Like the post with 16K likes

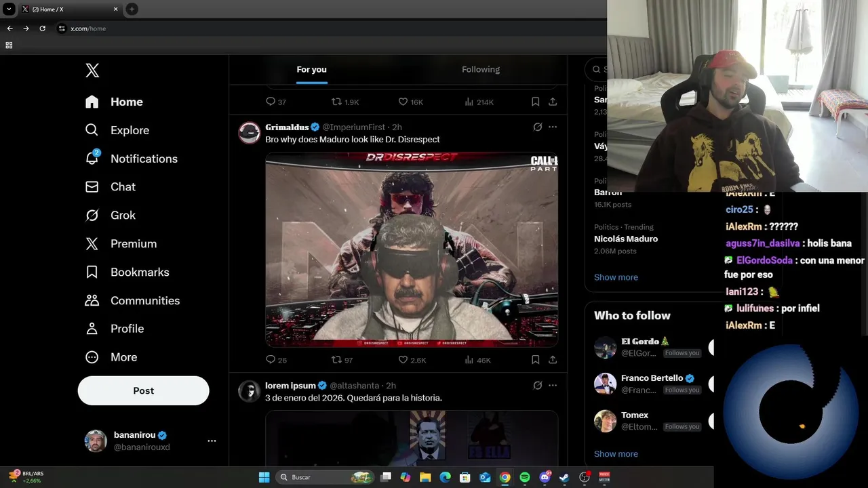[410, 102]
